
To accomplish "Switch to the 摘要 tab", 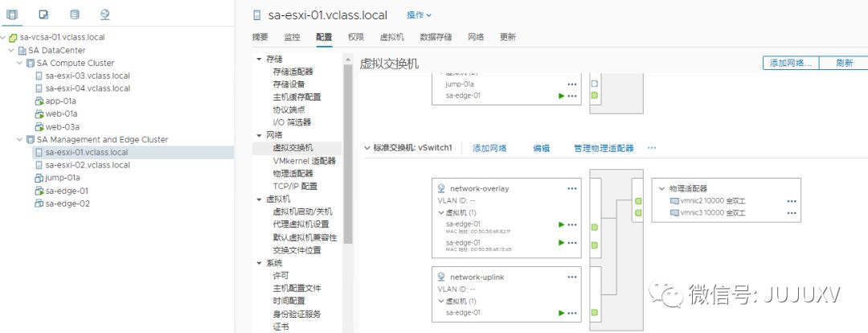I will (x=260, y=37).
